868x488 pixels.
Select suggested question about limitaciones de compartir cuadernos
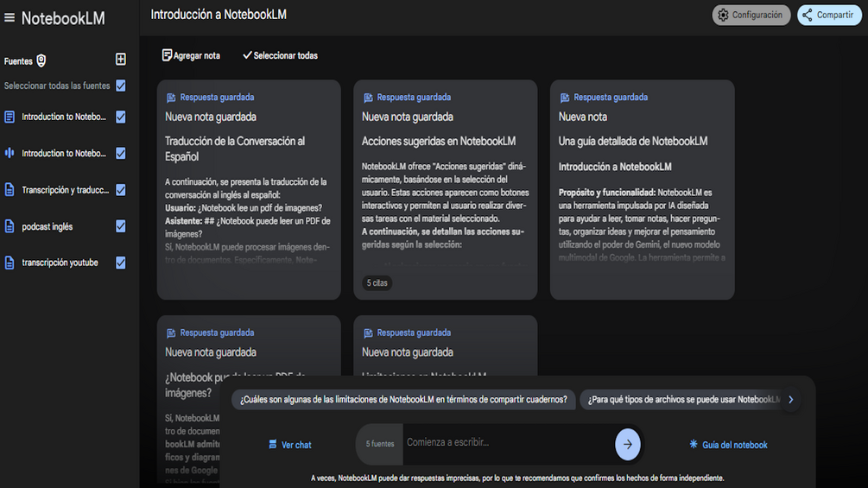click(403, 400)
